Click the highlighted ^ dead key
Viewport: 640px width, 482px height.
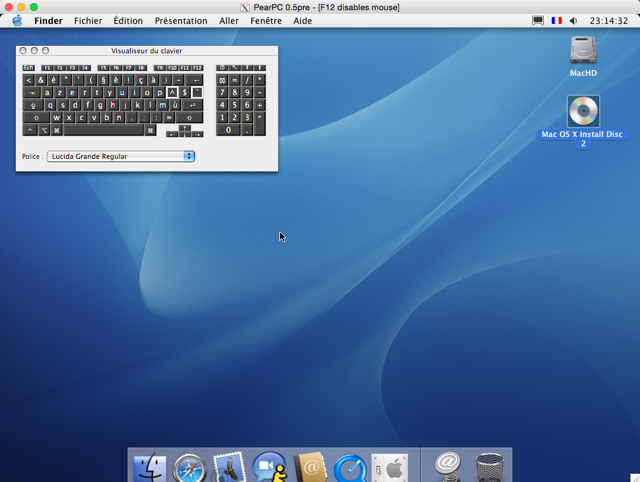point(172,92)
